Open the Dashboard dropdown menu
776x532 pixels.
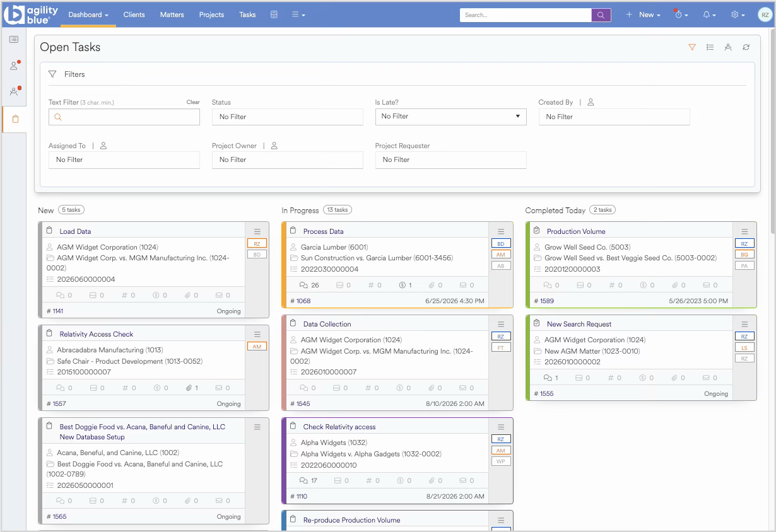coord(88,14)
